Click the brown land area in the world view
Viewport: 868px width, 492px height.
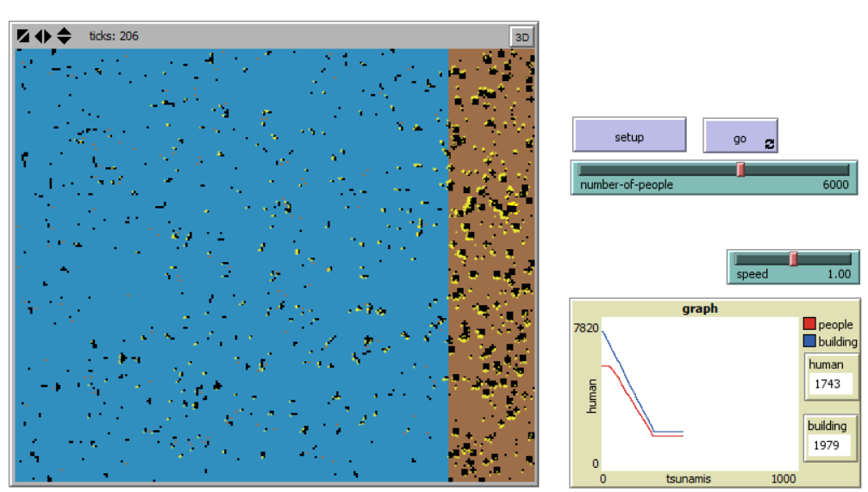(491, 258)
